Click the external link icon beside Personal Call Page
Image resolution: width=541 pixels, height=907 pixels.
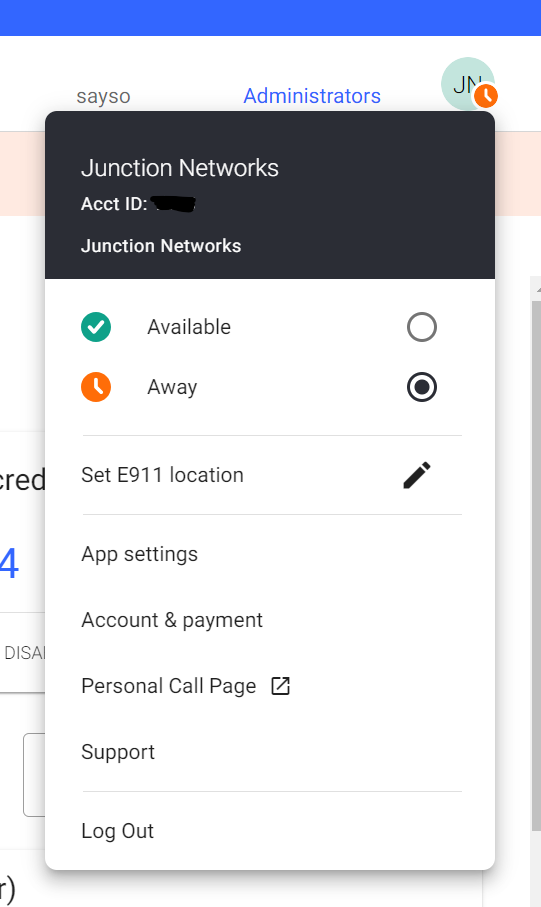point(281,686)
